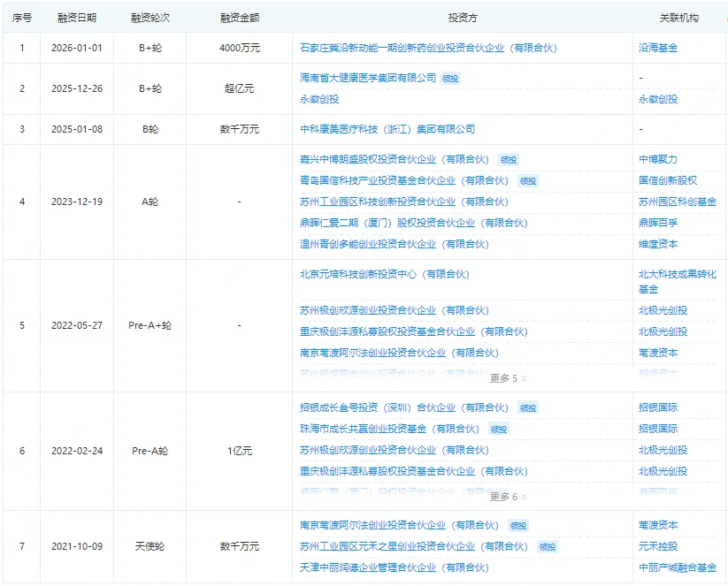Select the 融资轮次 column header

coord(150,18)
